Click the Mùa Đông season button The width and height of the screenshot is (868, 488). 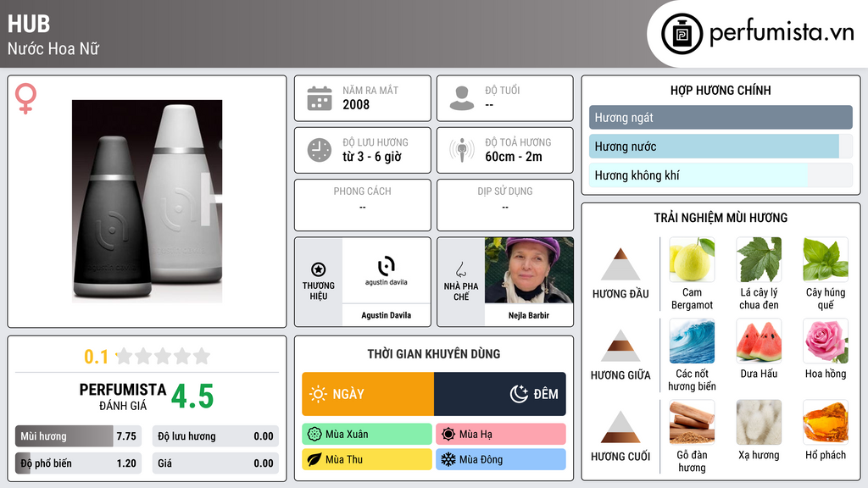point(501,459)
